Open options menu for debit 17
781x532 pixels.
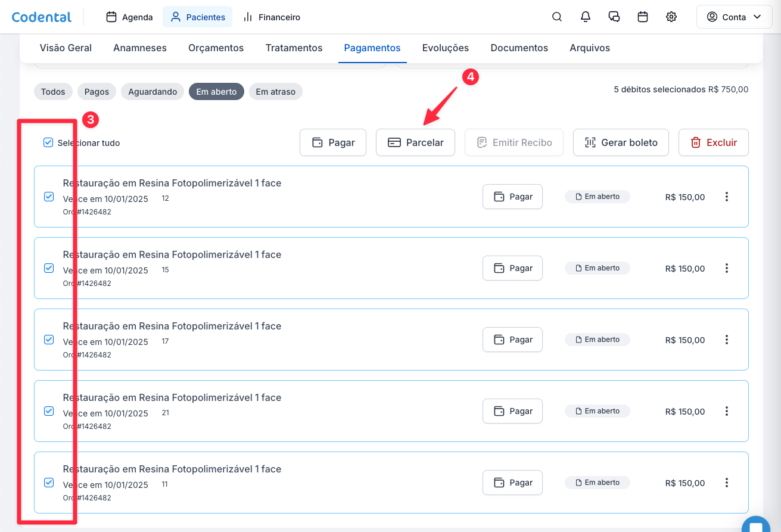point(726,340)
